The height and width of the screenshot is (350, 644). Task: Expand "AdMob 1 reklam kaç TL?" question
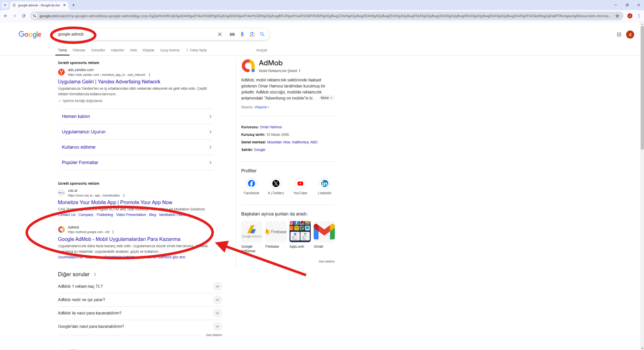(217, 286)
